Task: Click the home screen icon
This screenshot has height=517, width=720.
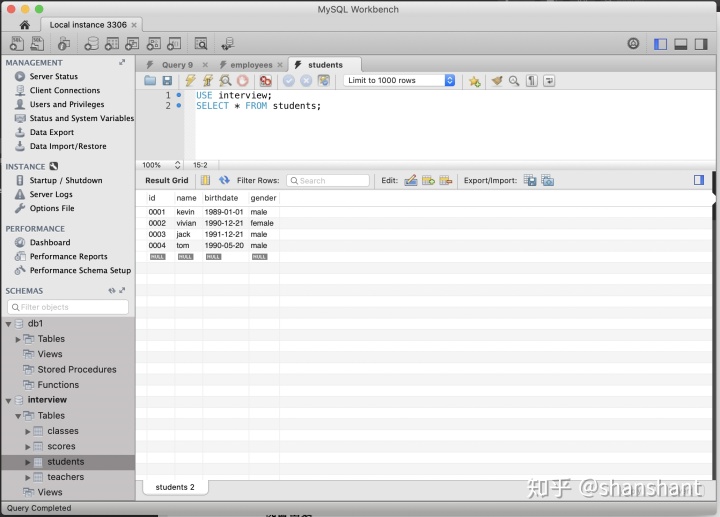Action: tap(25, 24)
